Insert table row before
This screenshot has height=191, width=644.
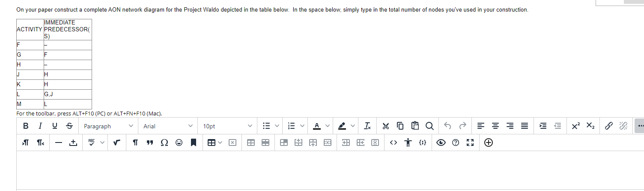point(298,143)
